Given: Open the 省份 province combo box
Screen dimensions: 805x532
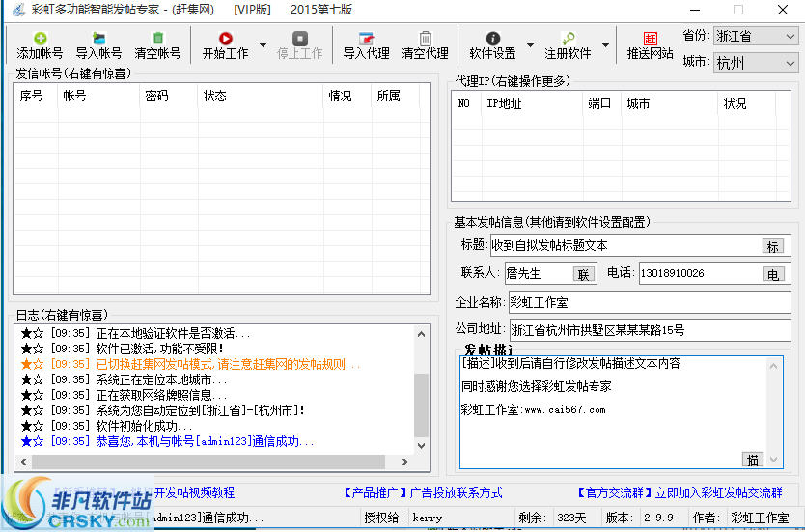Looking at the screenshot, I should pos(756,37).
